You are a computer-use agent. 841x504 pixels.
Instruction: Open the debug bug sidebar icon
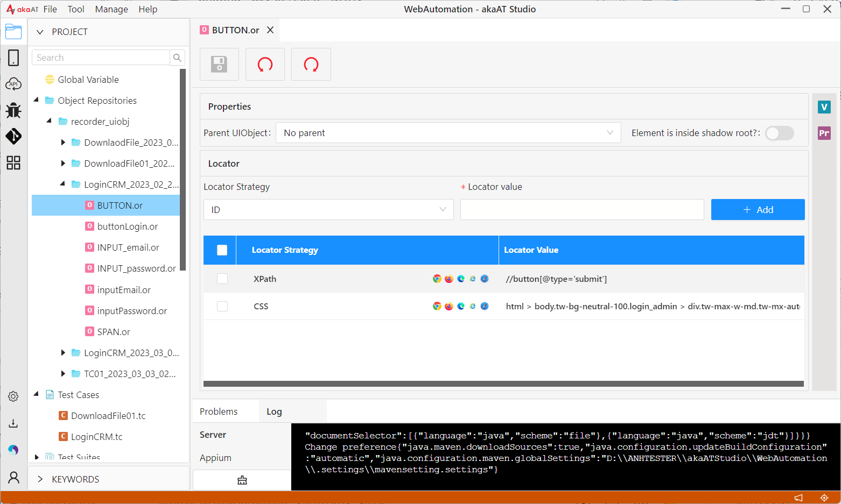(13, 110)
